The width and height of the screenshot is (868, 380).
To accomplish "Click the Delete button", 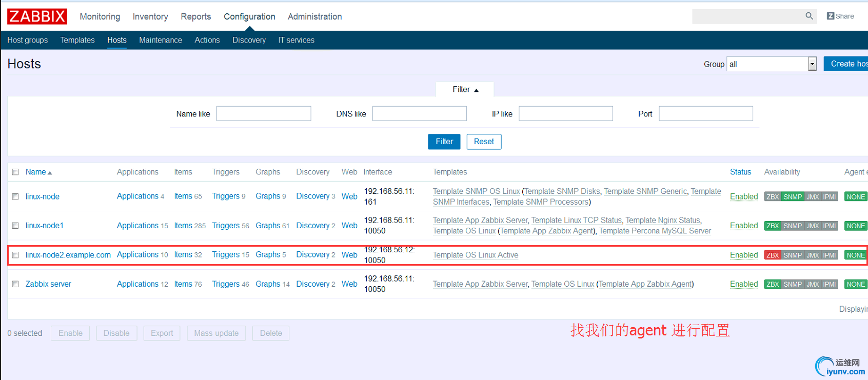I will [271, 333].
